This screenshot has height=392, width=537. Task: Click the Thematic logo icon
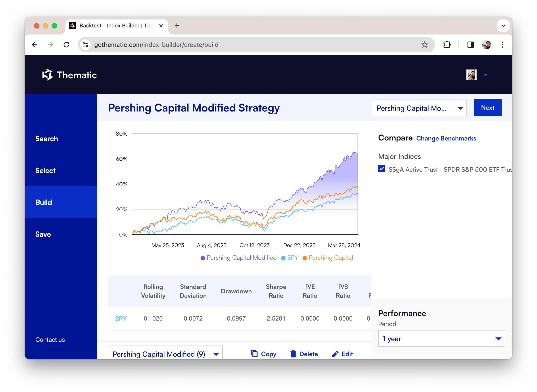coord(47,75)
